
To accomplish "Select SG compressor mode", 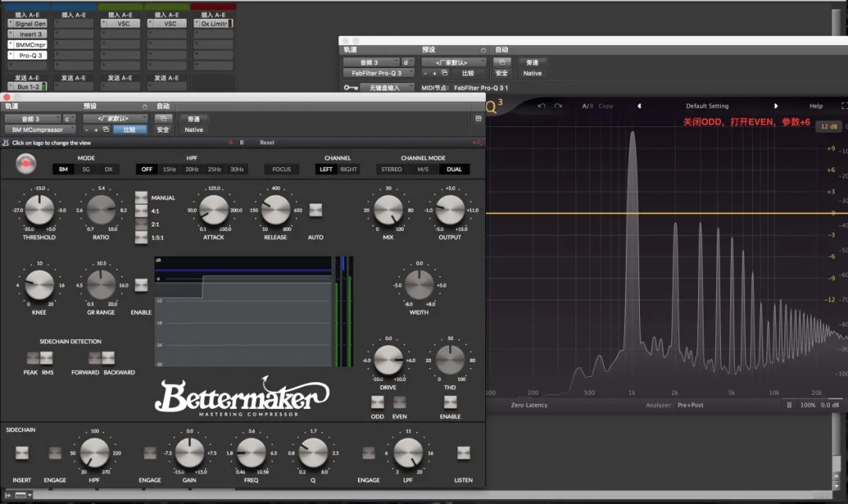I will (x=86, y=170).
